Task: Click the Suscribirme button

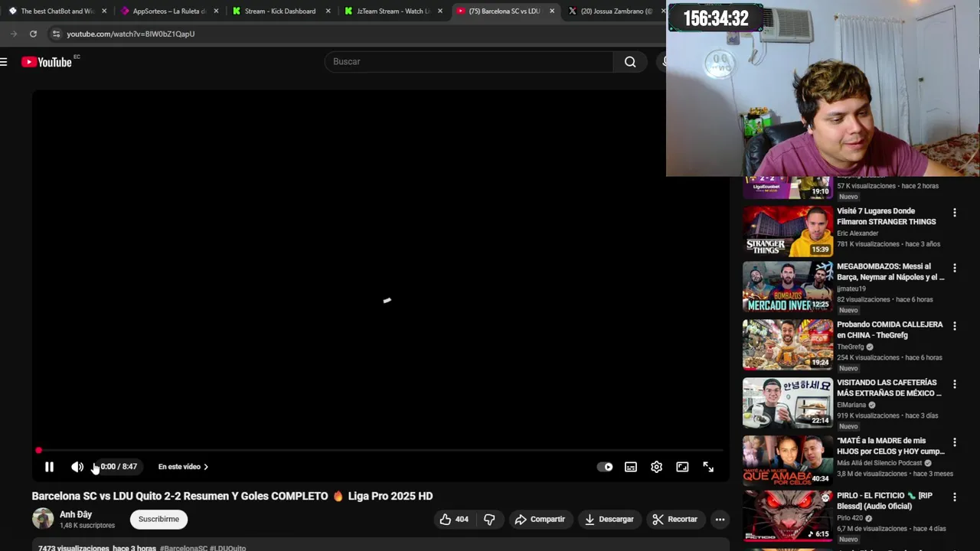Action: click(158, 519)
